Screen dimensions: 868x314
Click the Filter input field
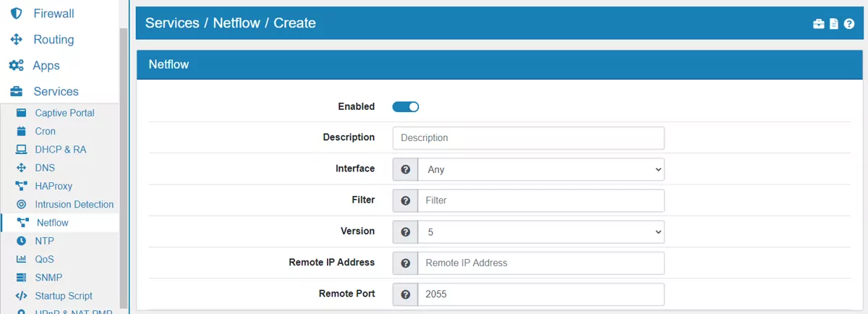[541, 200]
